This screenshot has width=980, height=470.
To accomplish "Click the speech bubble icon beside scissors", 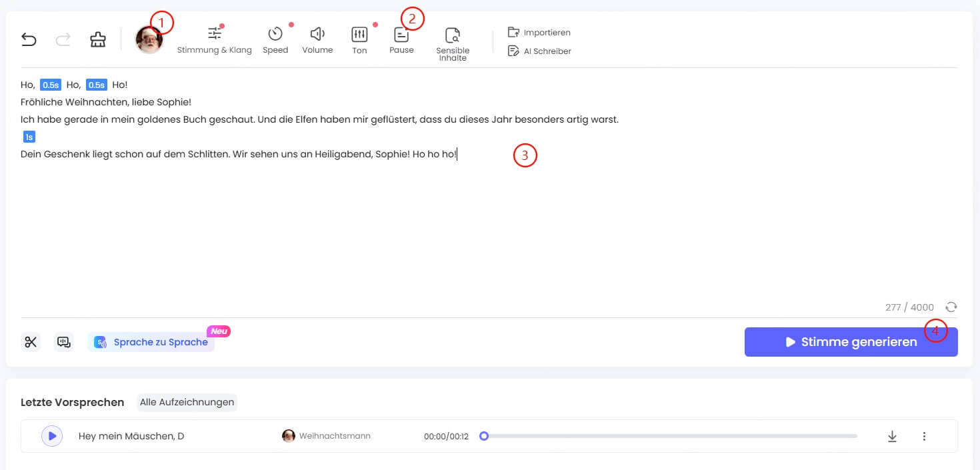I will [x=64, y=342].
